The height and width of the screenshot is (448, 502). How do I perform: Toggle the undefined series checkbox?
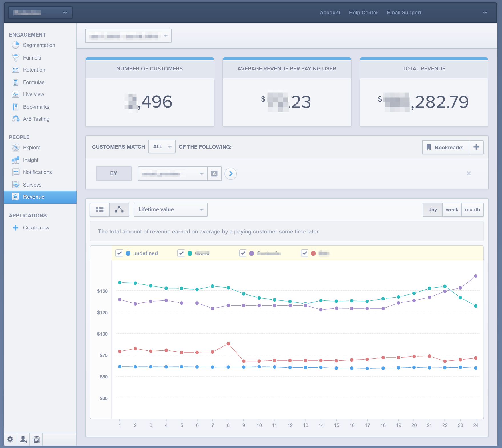pos(119,253)
